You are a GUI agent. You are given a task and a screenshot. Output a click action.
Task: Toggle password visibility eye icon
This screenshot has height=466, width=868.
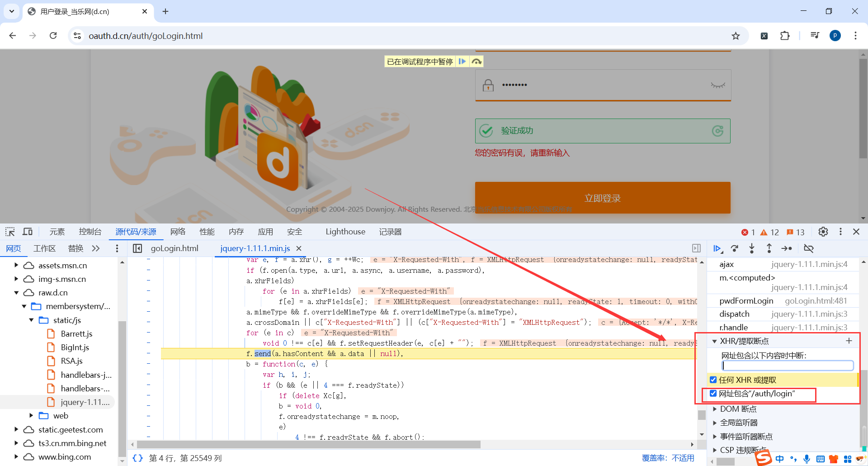click(717, 85)
